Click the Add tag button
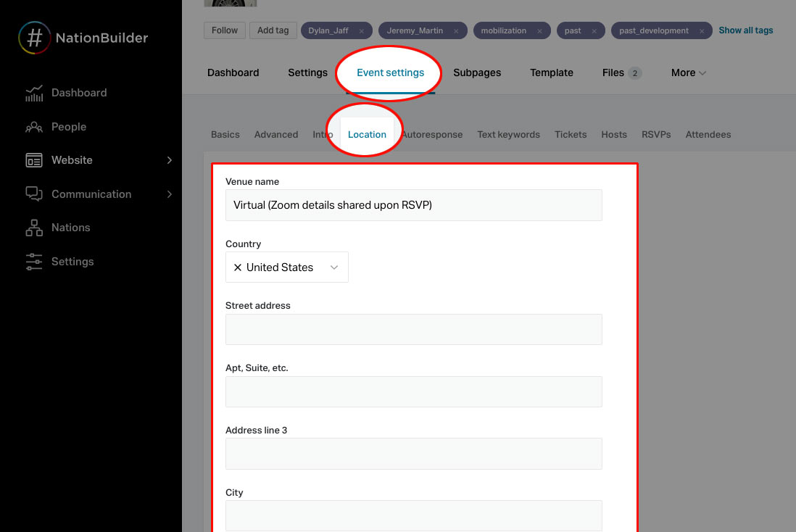Image resolution: width=796 pixels, height=532 pixels. (x=273, y=30)
